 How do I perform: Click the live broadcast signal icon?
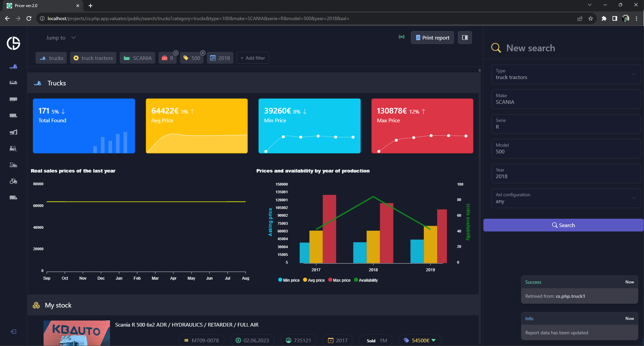pos(401,37)
